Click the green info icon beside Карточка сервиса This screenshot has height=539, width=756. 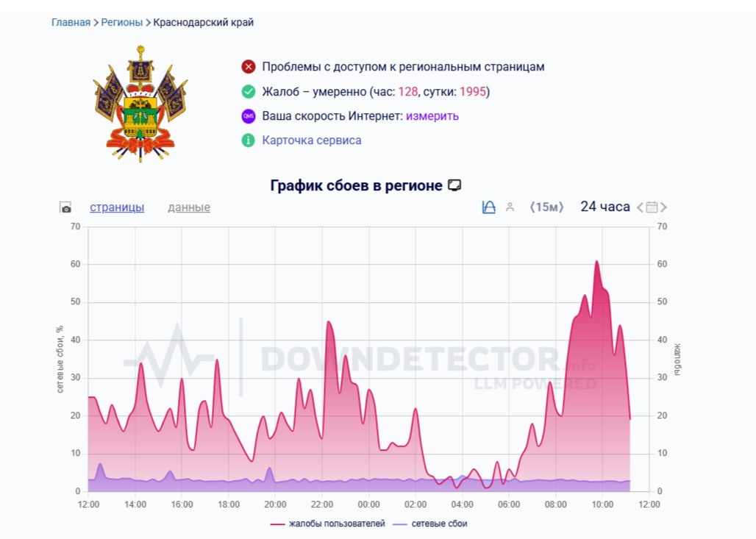click(248, 140)
